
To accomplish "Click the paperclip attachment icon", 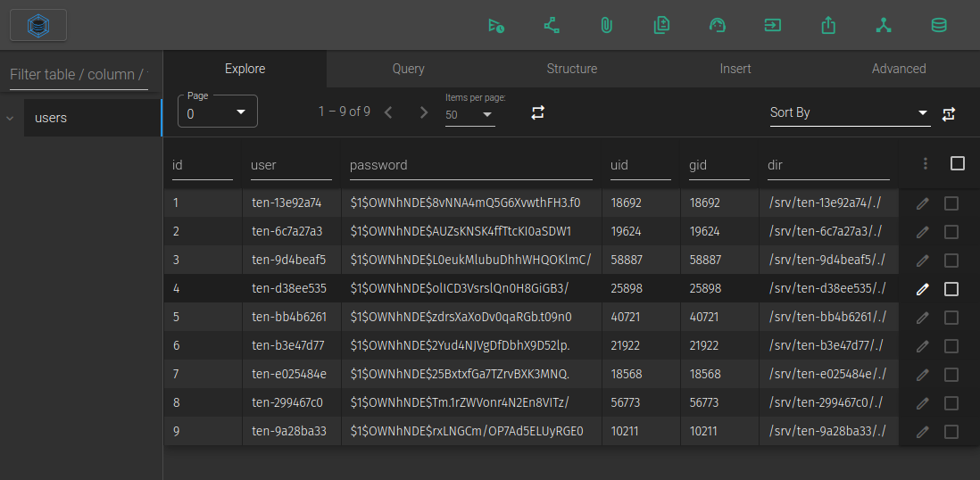I will (606, 26).
